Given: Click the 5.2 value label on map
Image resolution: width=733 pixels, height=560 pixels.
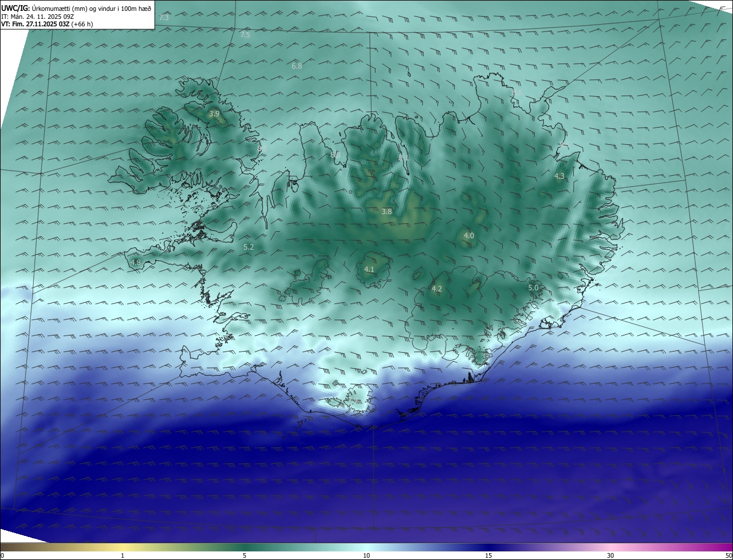Looking at the screenshot, I should 249,247.
